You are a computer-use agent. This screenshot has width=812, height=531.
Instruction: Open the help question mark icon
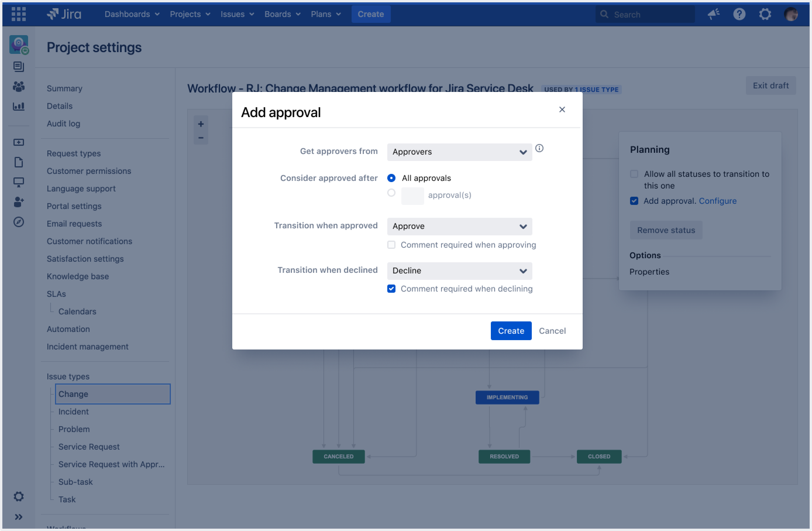click(x=739, y=14)
